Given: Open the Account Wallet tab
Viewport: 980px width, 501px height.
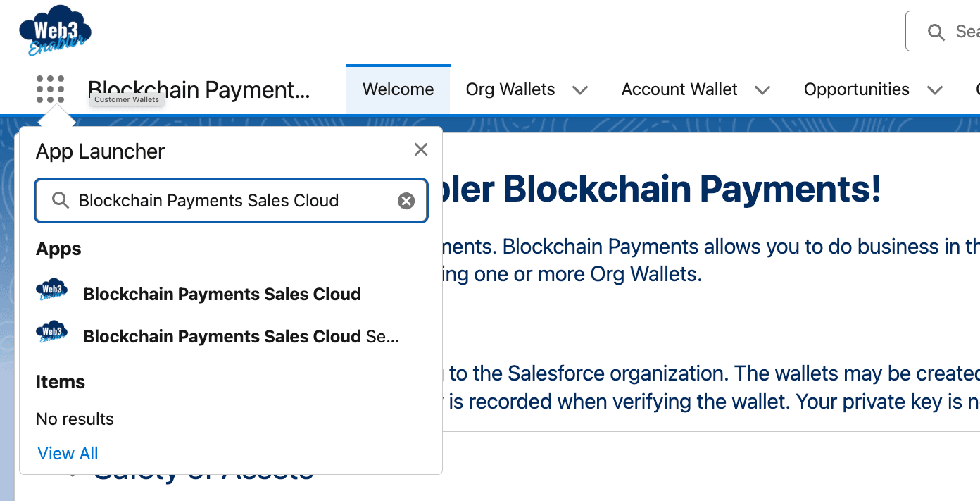Looking at the screenshot, I should point(679,89).
